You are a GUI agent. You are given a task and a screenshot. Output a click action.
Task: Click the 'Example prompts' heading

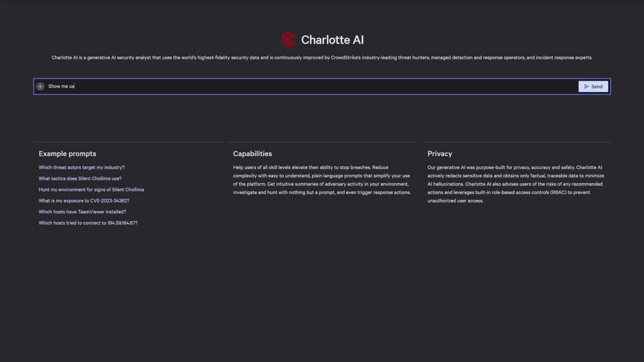pyautogui.click(x=67, y=154)
